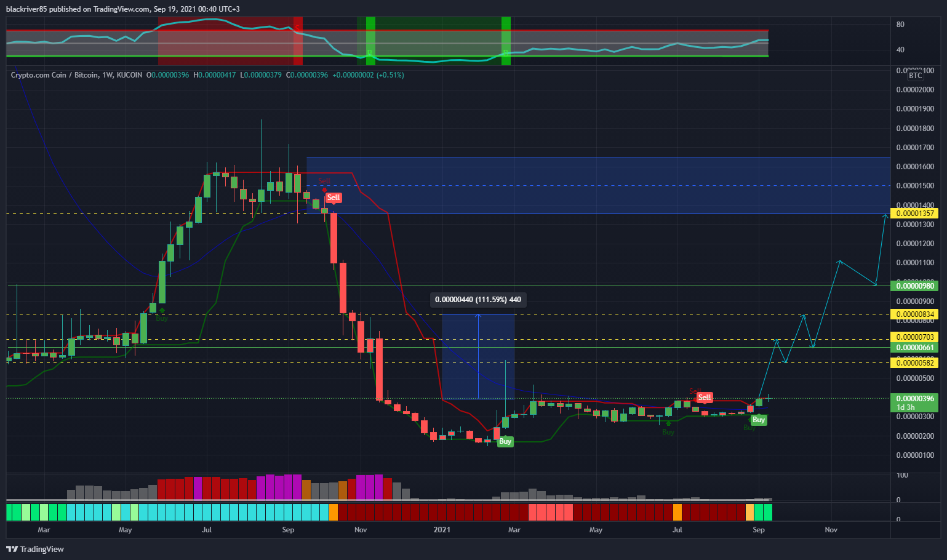Click the symbol title Crypto.com Coin / Bitcoin

coord(54,75)
